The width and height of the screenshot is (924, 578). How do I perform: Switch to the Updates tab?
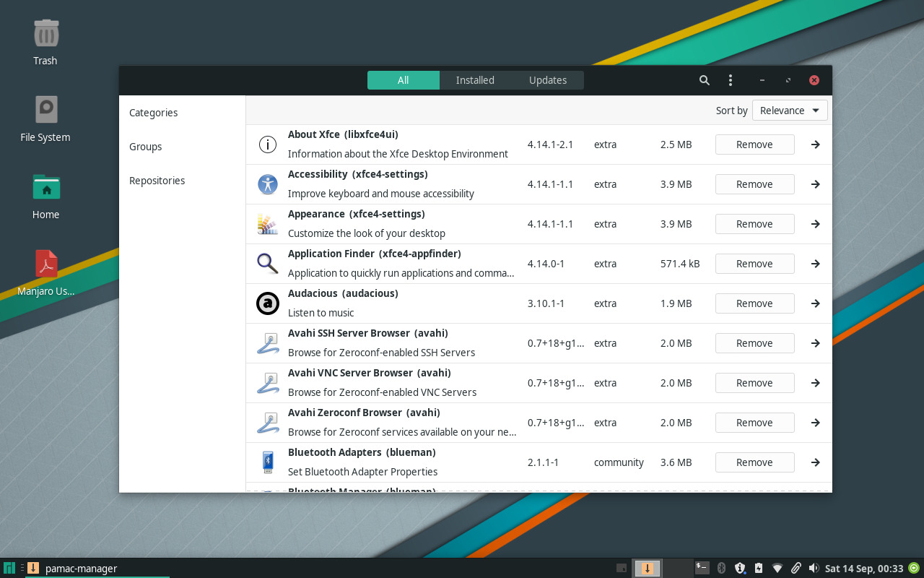pyautogui.click(x=547, y=80)
